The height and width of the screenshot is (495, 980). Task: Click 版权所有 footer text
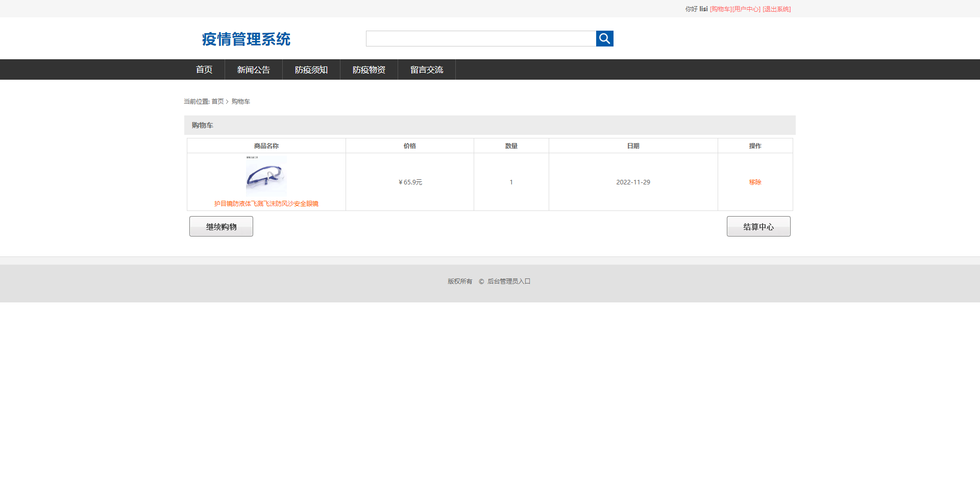tap(460, 281)
